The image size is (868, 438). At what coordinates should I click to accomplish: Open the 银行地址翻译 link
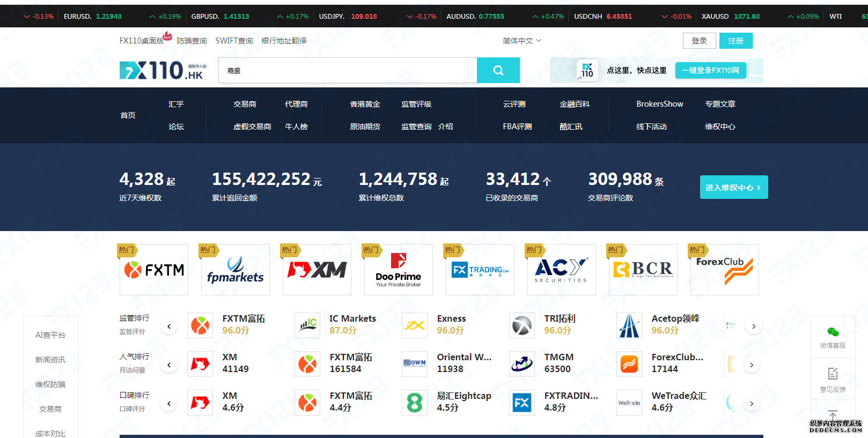coord(284,41)
